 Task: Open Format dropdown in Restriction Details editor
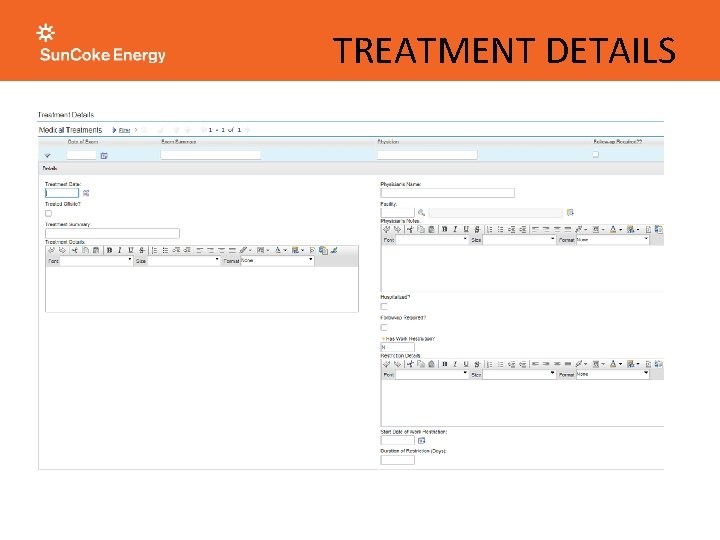[x=613, y=375]
